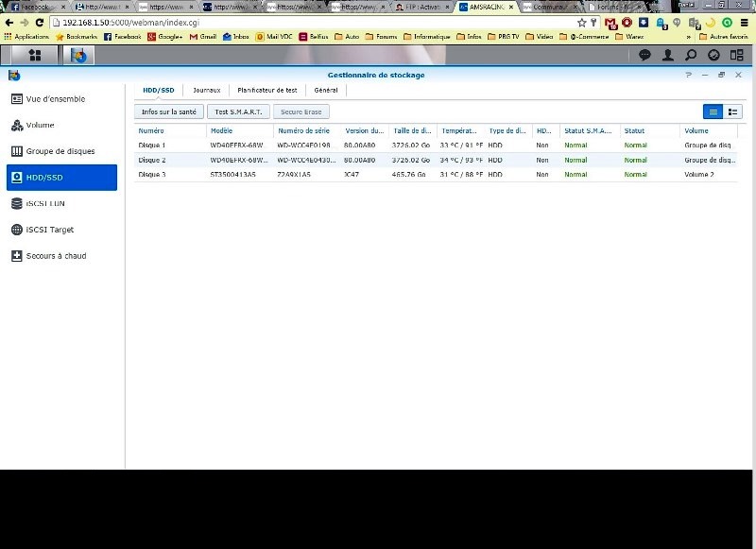This screenshot has width=756, height=549.
Task: Select HDD/SSD in the sidebar
Action: [x=61, y=178]
